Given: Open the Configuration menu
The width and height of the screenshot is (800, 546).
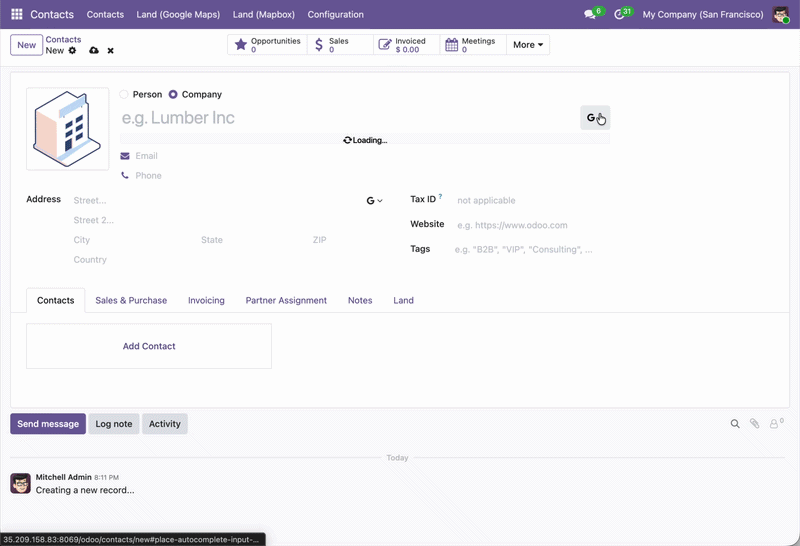Looking at the screenshot, I should click(x=335, y=14).
